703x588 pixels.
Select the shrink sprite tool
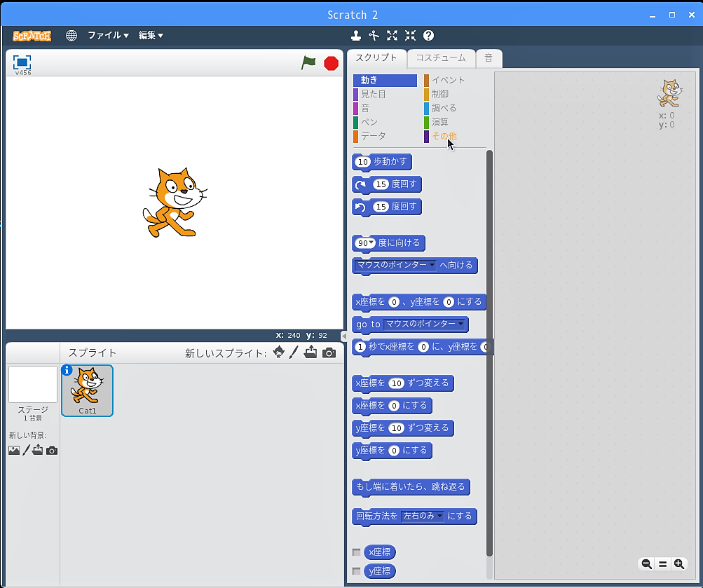pos(410,36)
